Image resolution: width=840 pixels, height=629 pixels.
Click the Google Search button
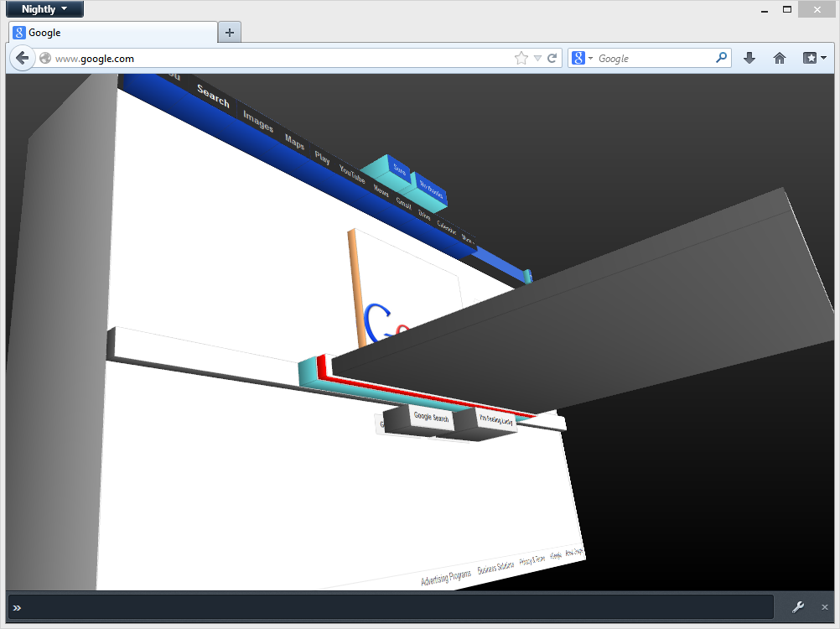coord(431,418)
